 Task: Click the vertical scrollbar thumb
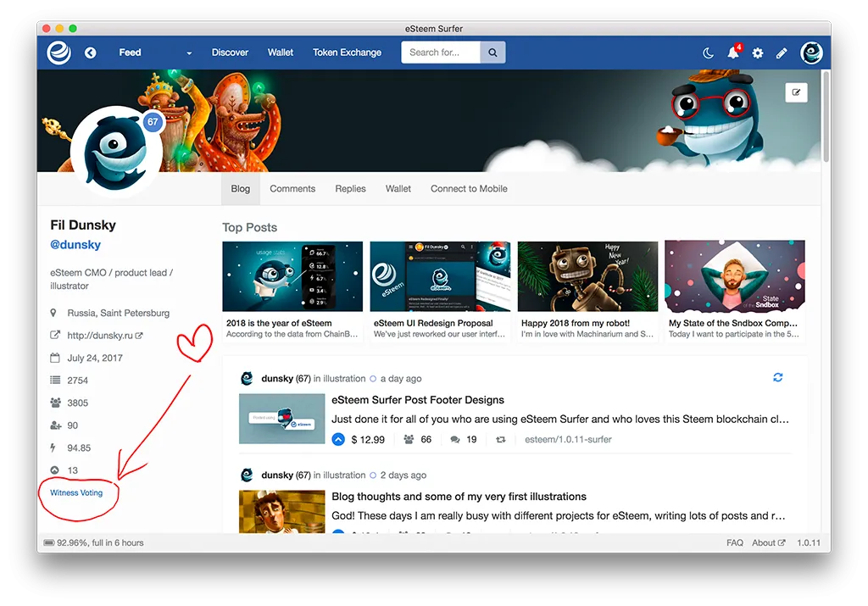[x=826, y=117]
